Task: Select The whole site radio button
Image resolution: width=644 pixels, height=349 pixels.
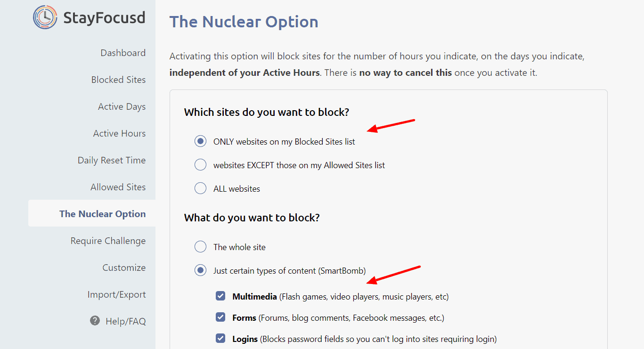Action: click(201, 247)
